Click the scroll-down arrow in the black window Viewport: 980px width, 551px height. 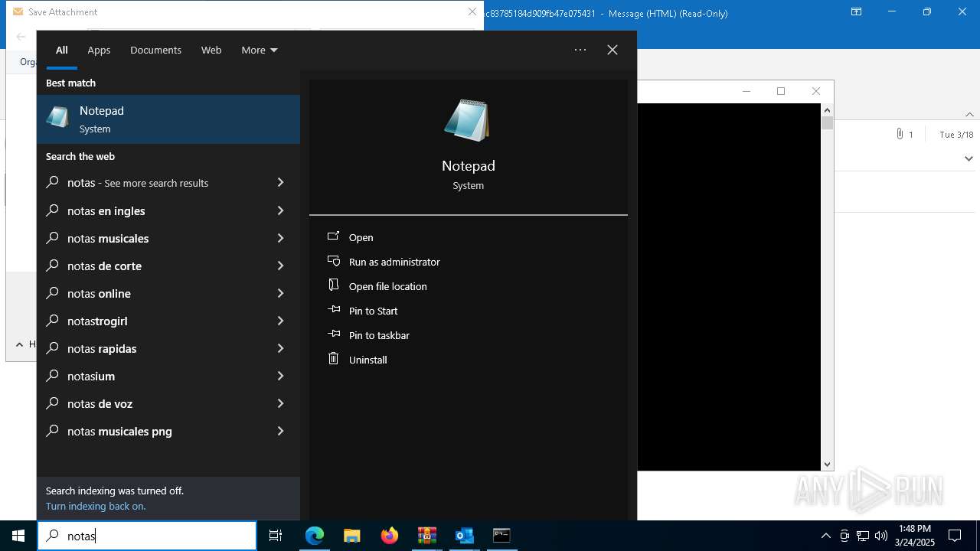(x=827, y=464)
